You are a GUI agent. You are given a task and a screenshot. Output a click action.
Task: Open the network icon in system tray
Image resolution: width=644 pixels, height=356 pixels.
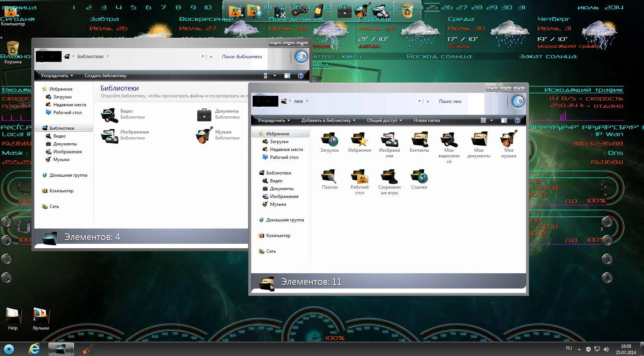[x=597, y=349]
